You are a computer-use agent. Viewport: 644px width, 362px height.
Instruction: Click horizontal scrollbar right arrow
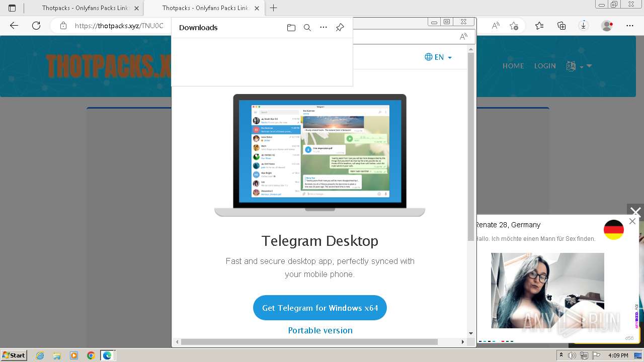click(x=463, y=342)
